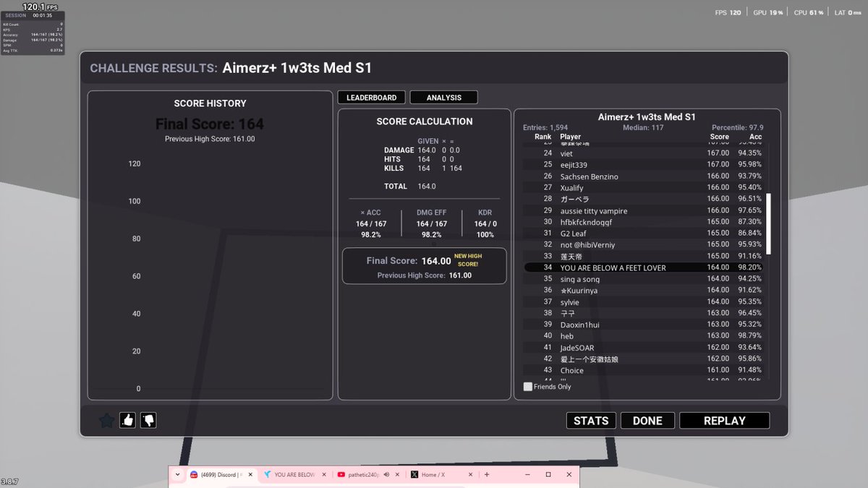Click the X logo favicon on last tab

[x=414, y=474]
